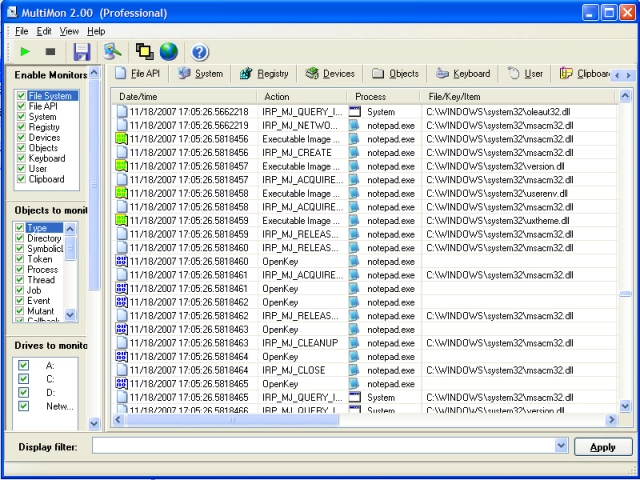This screenshot has height=480, width=640.
Task: Uncheck the A: drive checkbox
Action: 24,365
